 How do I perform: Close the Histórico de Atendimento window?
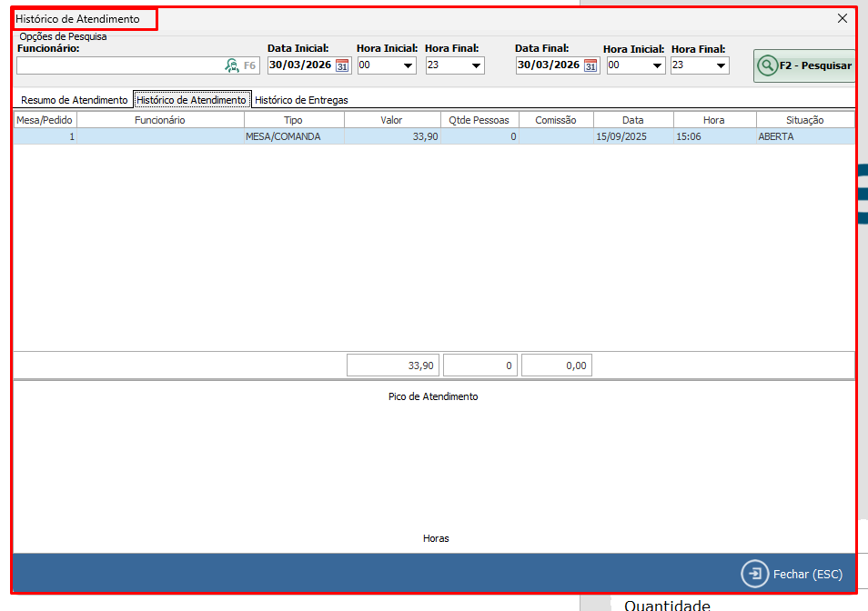coord(842,18)
